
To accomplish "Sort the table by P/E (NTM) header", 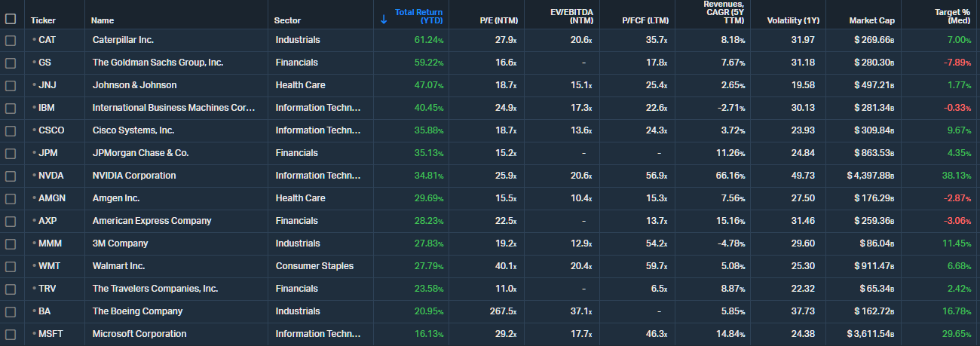I will click(498, 20).
